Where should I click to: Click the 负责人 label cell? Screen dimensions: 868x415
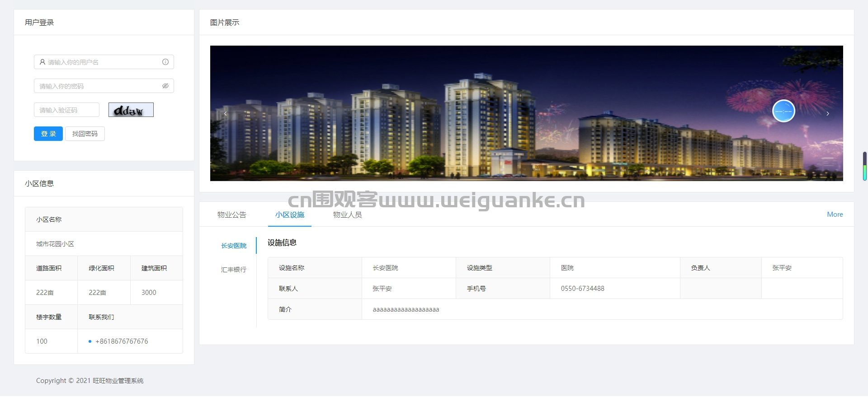(x=721, y=268)
